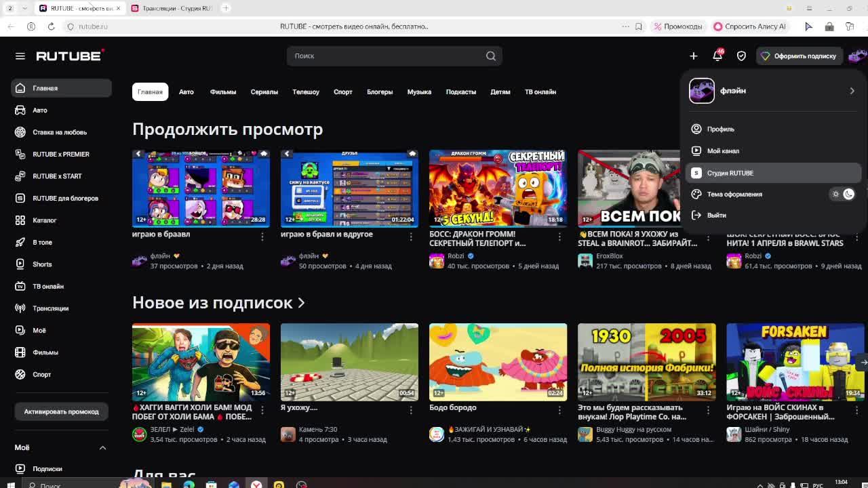Open the играю в браавл thumbnail

coord(201,188)
